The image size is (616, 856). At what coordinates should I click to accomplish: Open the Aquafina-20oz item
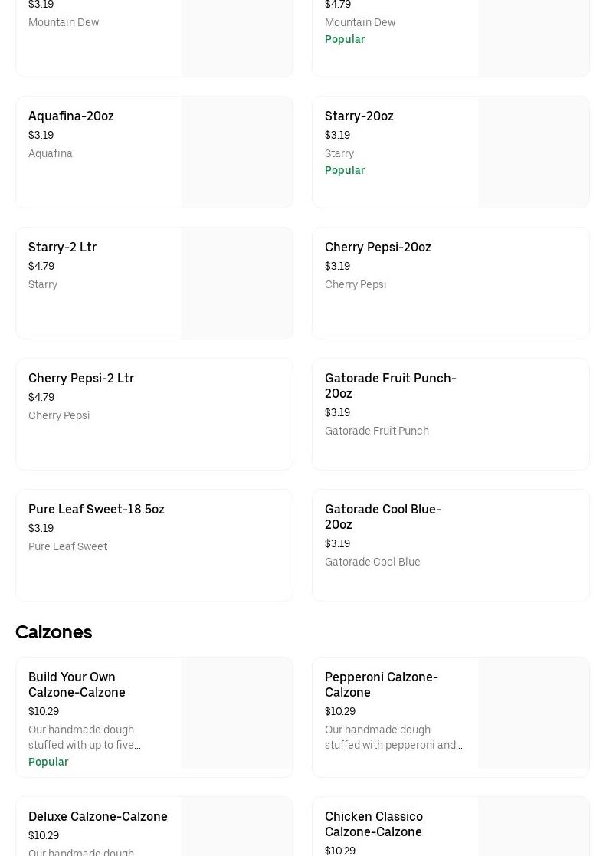click(71, 116)
